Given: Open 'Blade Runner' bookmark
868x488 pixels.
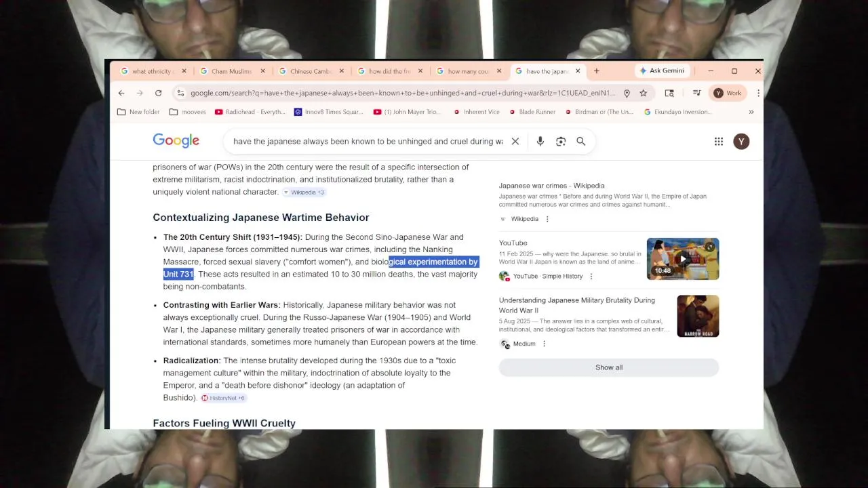Looking at the screenshot, I should (531, 112).
